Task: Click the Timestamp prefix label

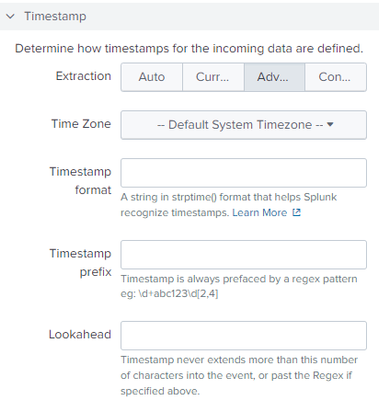Action: tap(80, 262)
